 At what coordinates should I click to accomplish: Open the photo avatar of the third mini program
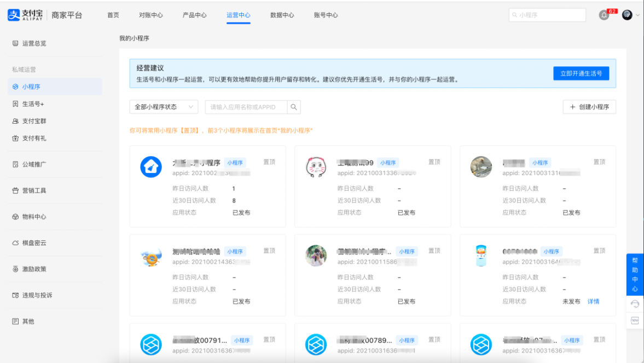pyautogui.click(x=481, y=167)
